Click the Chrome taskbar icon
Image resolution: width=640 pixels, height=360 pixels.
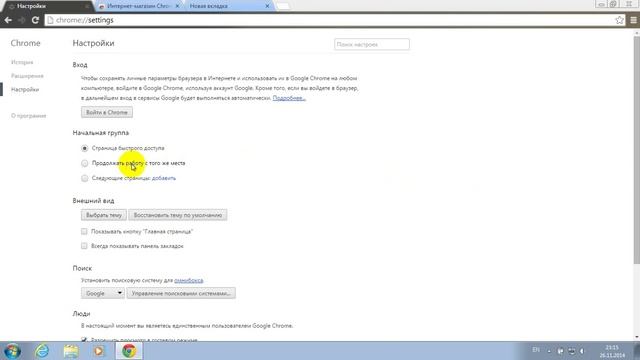click(x=129, y=351)
